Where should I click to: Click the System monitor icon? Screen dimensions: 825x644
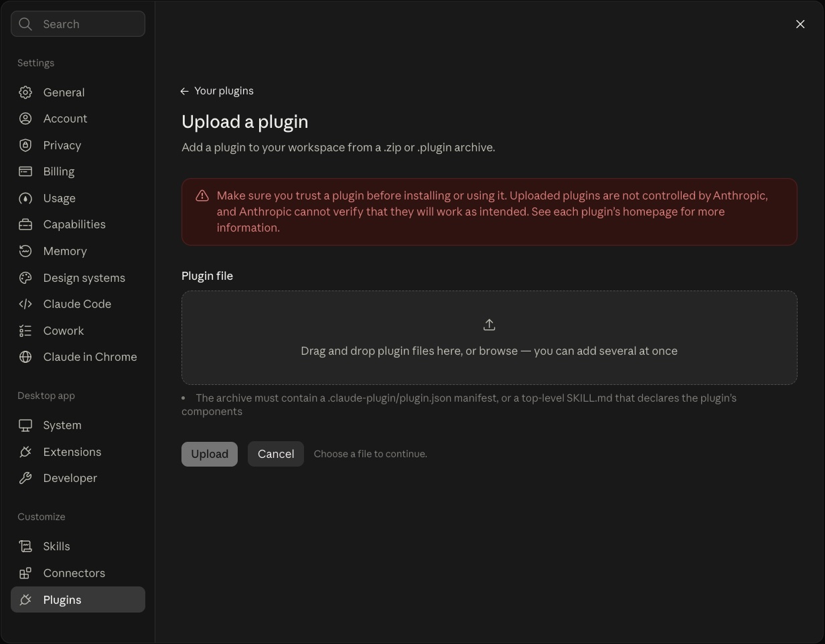tap(25, 425)
